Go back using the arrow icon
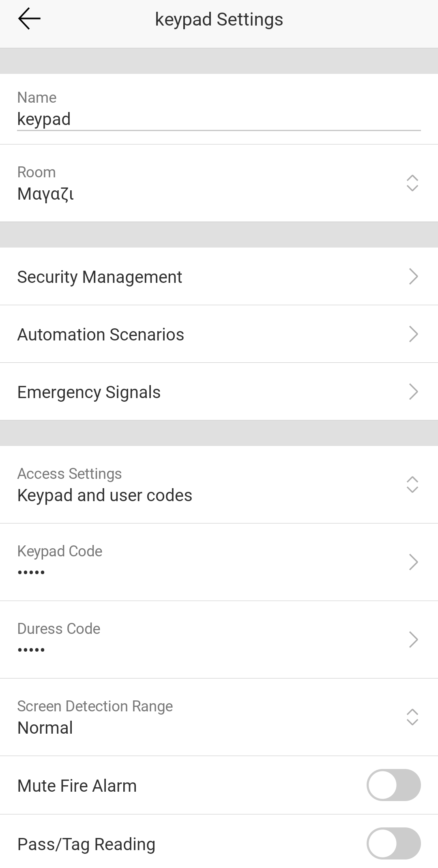Viewport: 438px width, 868px height. pos(29,19)
